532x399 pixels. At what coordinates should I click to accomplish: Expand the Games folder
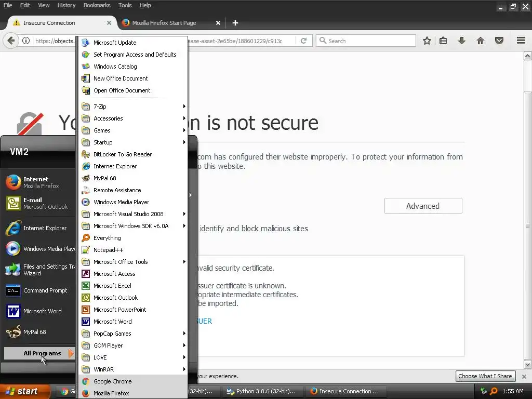point(132,130)
